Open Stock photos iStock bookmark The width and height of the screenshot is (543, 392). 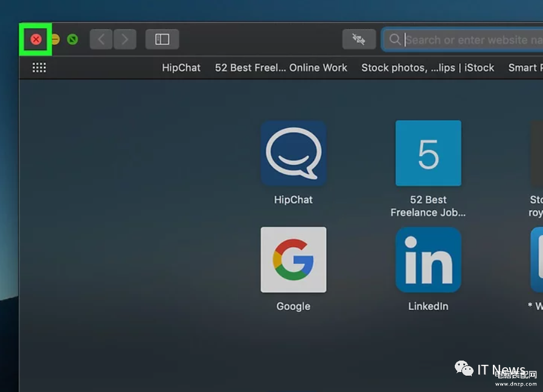(428, 68)
